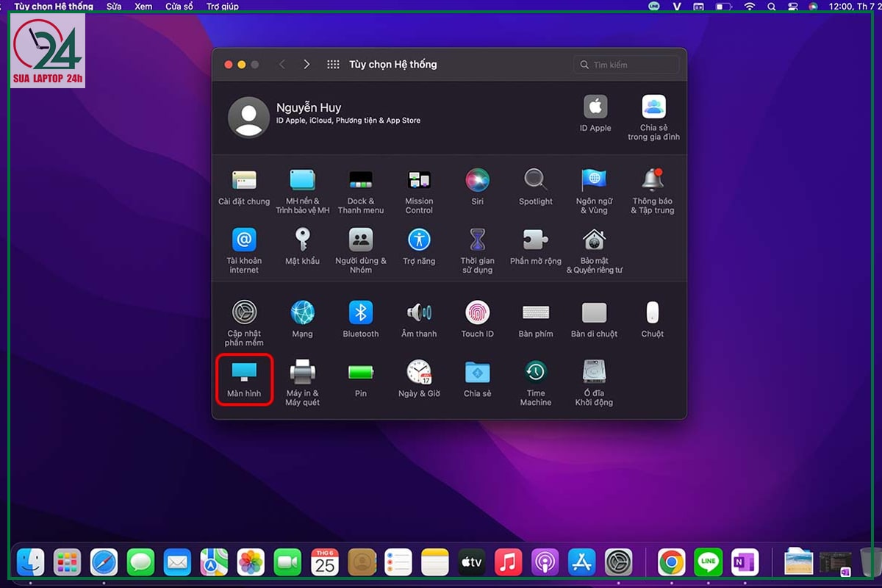This screenshot has height=588, width=882.
Task: Open Maps from the Dock
Action: tap(215, 562)
